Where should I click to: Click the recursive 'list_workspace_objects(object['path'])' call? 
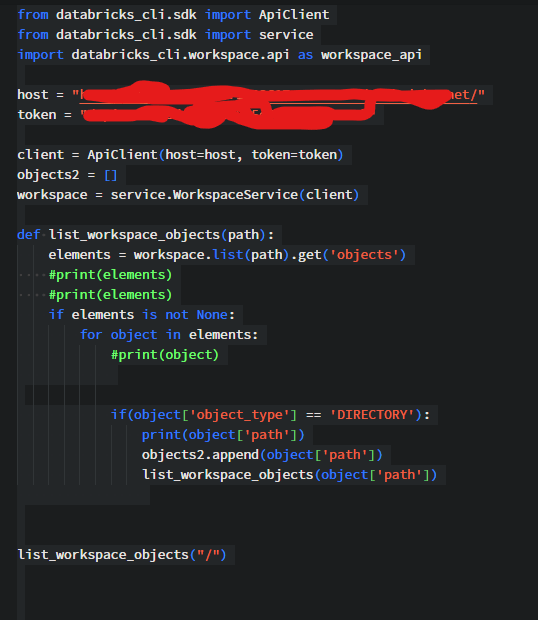point(289,475)
